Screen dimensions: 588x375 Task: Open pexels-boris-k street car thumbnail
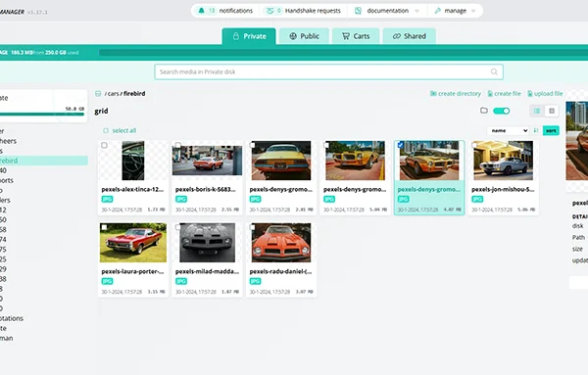click(208, 161)
